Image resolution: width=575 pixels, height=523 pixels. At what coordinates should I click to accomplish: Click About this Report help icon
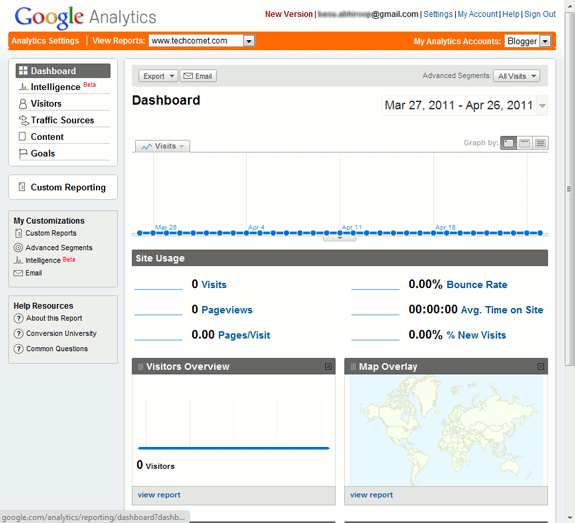tap(18, 318)
